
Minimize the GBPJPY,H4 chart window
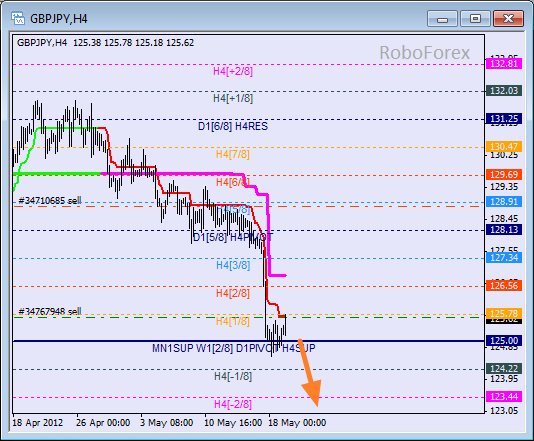pyautogui.click(x=442, y=18)
